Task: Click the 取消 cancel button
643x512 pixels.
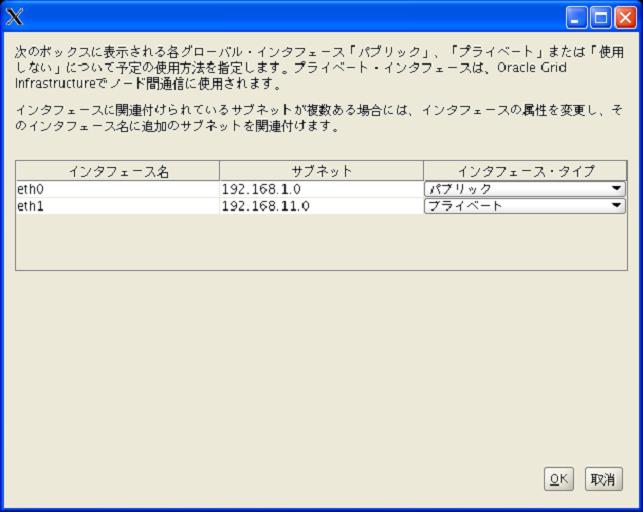Action: pos(603,479)
